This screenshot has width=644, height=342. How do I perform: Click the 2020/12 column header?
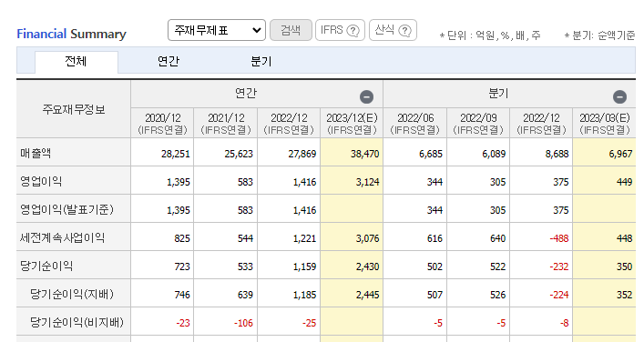pyautogui.click(x=162, y=124)
